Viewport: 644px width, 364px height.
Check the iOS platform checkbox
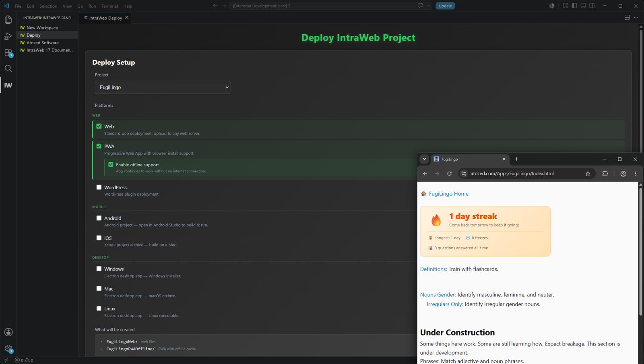tap(99, 238)
